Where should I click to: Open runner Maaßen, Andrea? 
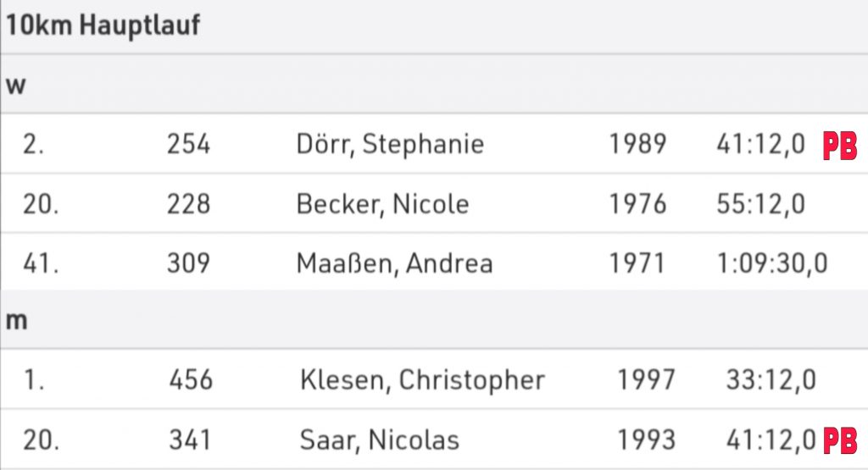pyautogui.click(x=394, y=263)
